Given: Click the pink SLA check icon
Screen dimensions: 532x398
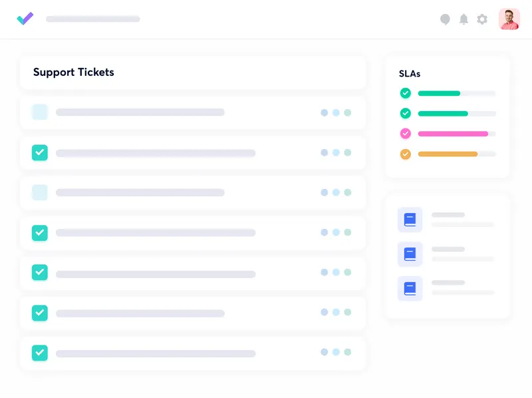Looking at the screenshot, I should click(x=406, y=134).
